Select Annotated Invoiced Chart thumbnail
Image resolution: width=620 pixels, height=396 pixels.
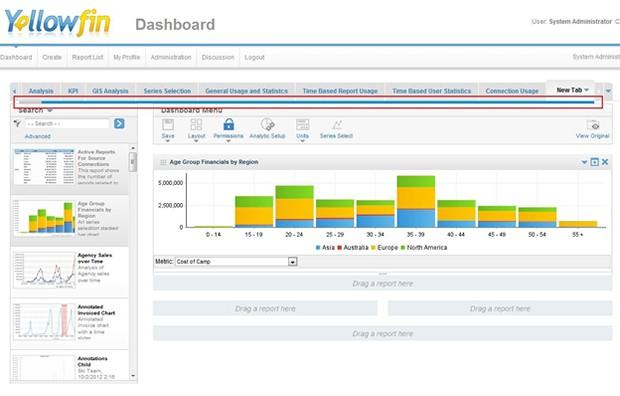tap(43, 322)
